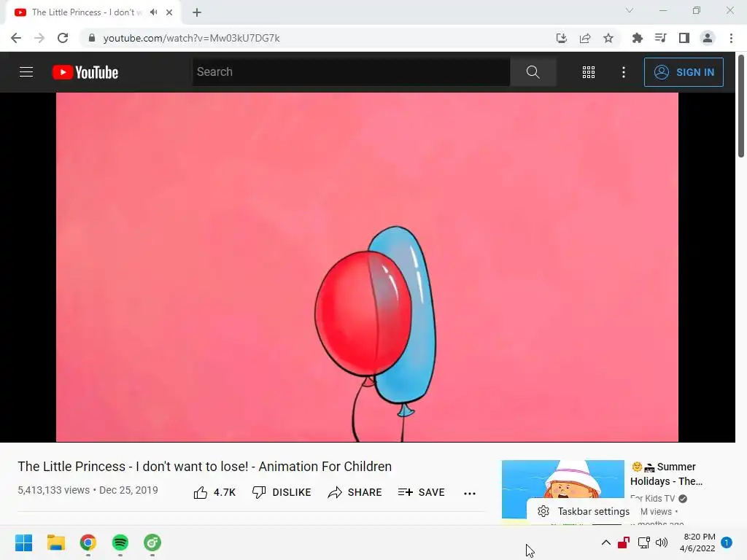
Task: Like the video with thumbs up
Action: coord(214,492)
